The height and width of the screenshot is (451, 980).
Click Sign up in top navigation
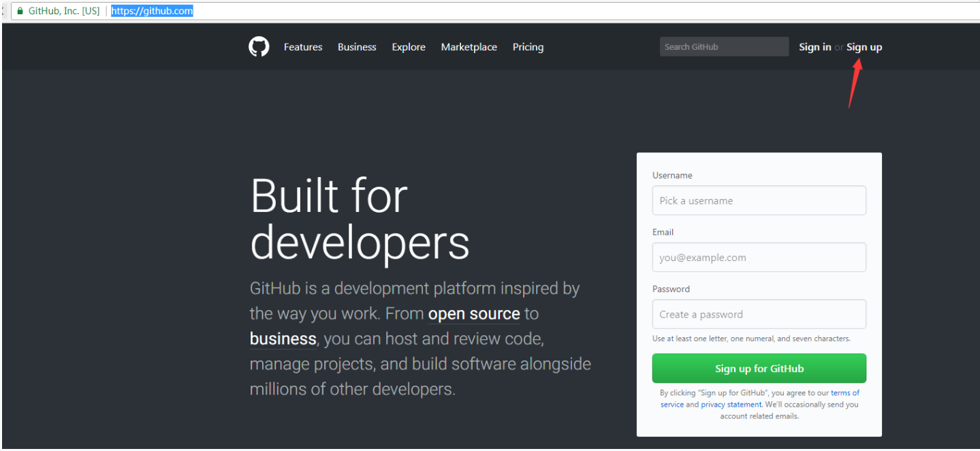[x=864, y=47]
